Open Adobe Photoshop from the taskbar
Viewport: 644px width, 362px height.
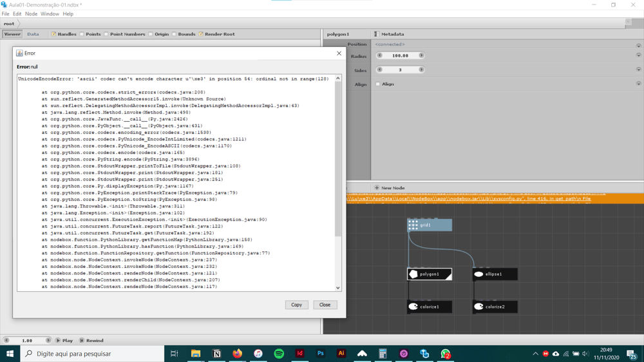click(x=320, y=354)
